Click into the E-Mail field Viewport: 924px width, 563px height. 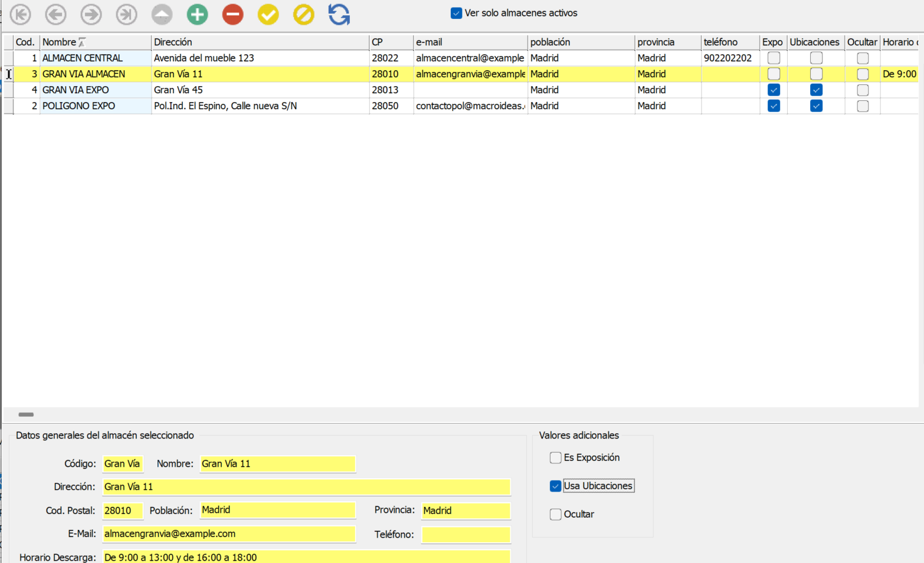coord(229,534)
